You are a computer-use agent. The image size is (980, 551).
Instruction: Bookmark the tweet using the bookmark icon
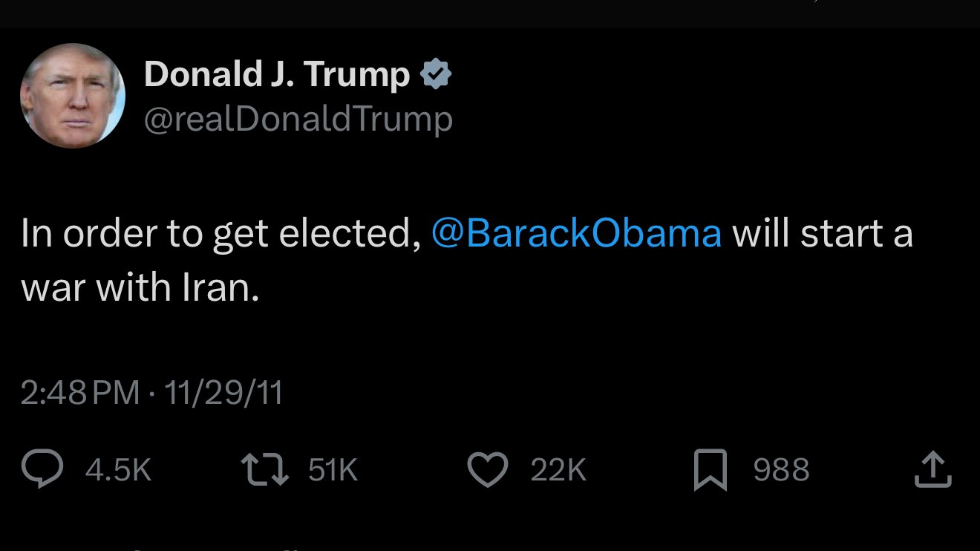[x=710, y=471]
